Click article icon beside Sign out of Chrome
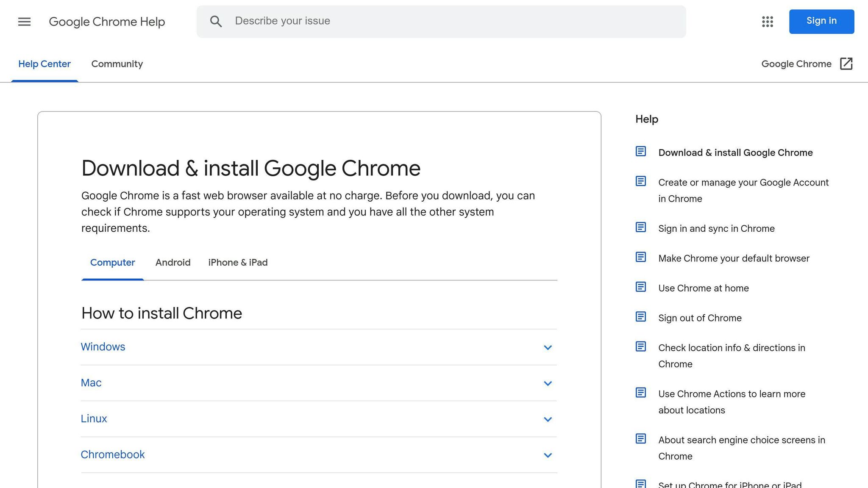This screenshot has height=488, width=868. 640,317
